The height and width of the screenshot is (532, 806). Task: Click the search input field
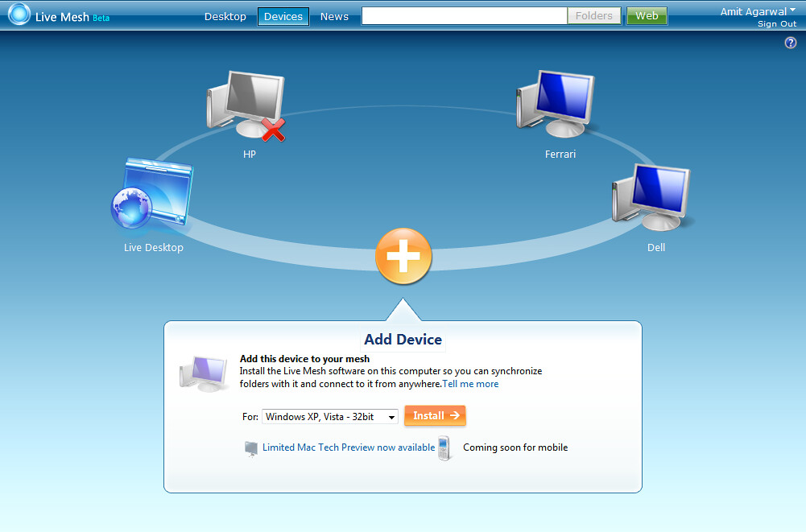464,14
